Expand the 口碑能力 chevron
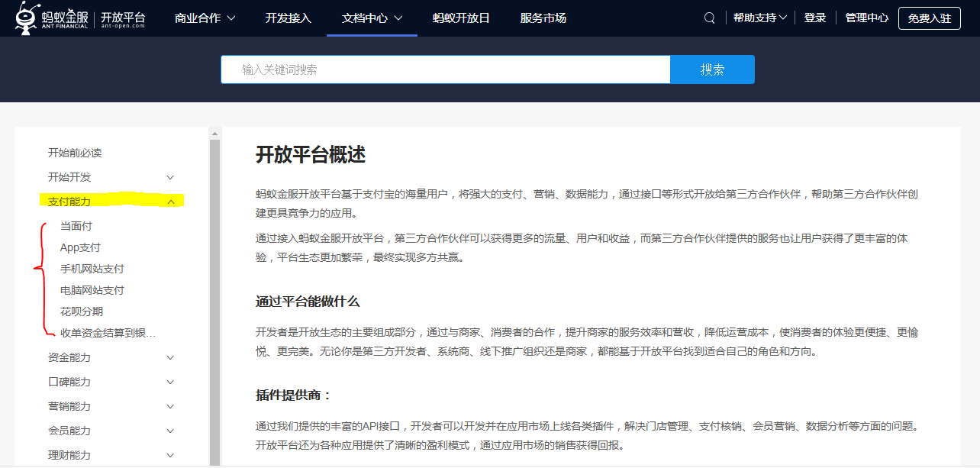 (x=170, y=382)
